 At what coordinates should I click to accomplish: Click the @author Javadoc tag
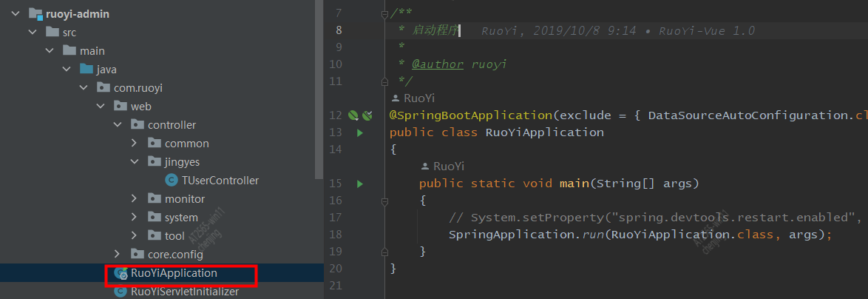coord(437,64)
